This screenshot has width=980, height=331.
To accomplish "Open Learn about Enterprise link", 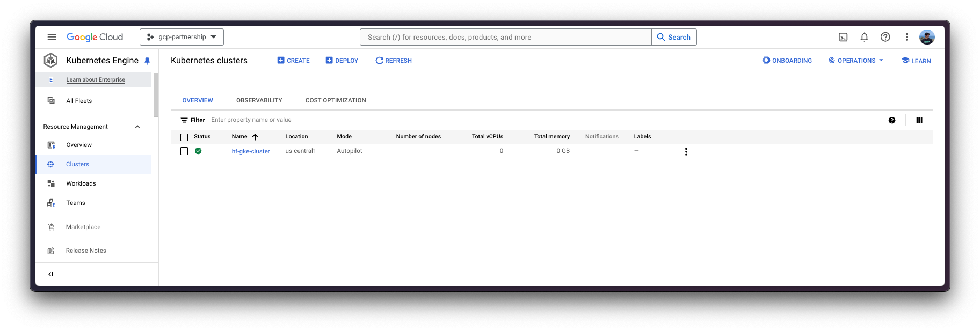I will [96, 79].
